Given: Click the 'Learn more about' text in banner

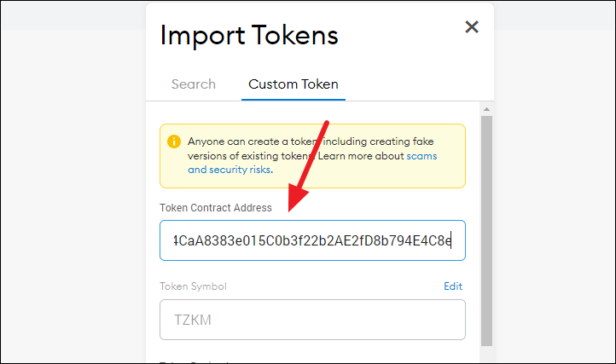Looking at the screenshot, I should [361, 156].
